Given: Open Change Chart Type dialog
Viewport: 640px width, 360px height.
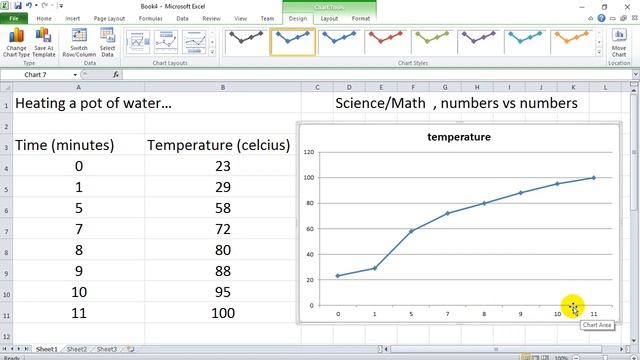Looking at the screenshot, I should (16, 42).
